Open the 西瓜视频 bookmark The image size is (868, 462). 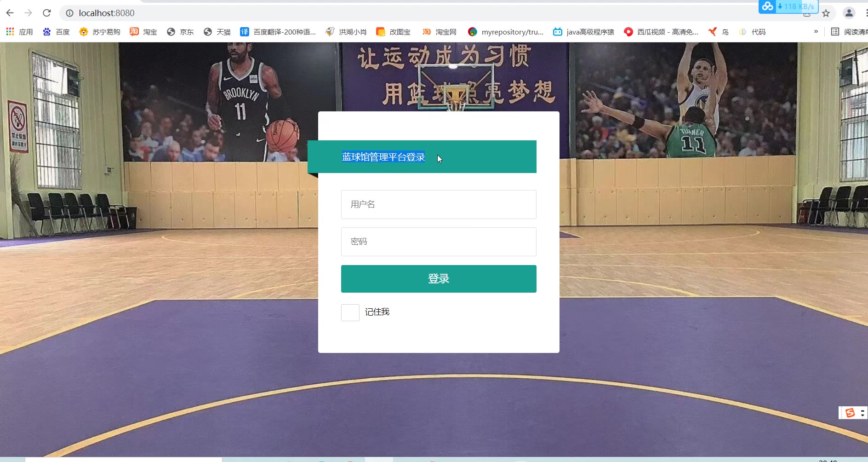click(661, 32)
